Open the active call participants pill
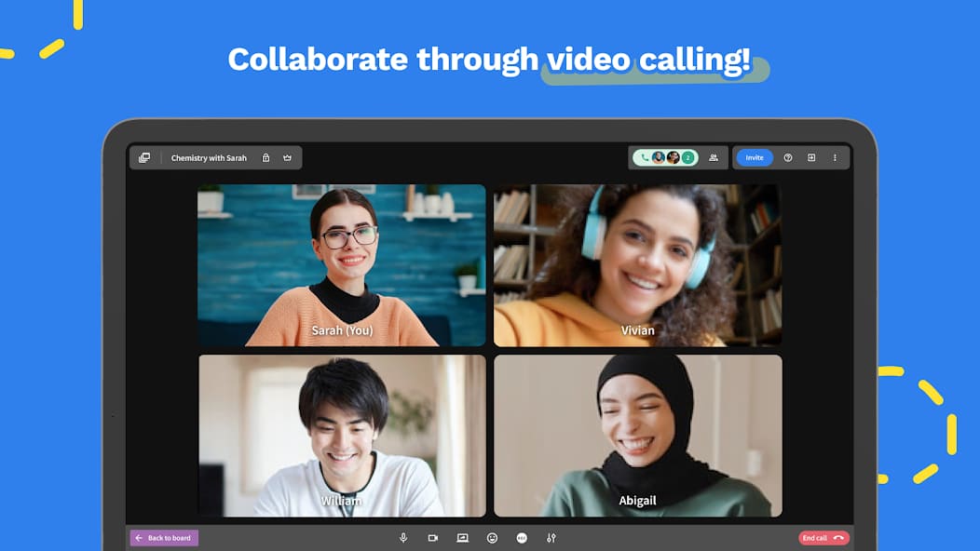 click(665, 157)
